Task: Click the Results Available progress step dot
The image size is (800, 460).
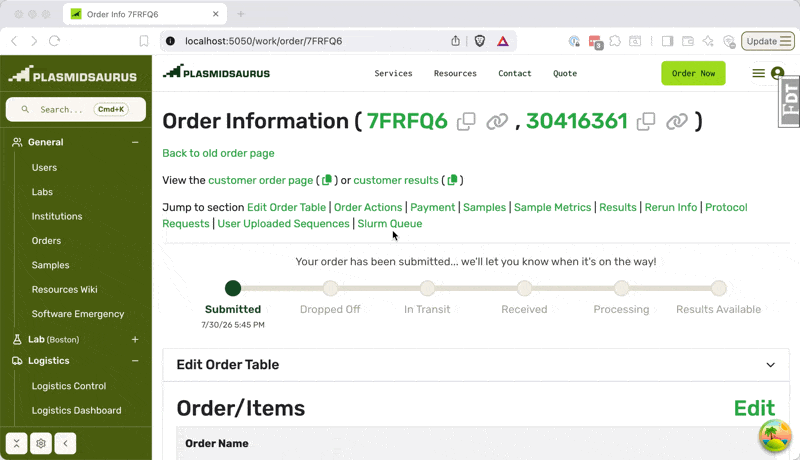Action: 718,288
